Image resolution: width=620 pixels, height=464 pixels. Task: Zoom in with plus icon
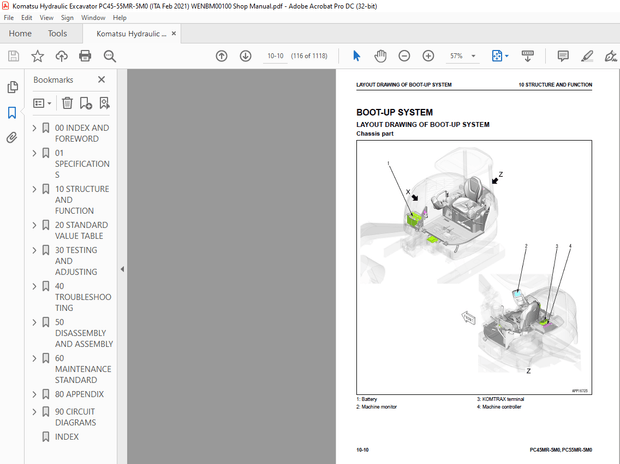coord(428,56)
